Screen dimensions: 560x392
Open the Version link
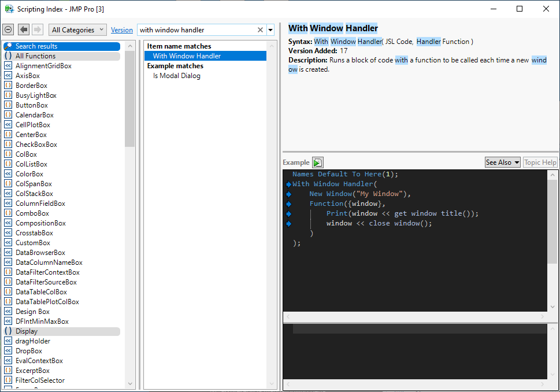(x=121, y=30)
